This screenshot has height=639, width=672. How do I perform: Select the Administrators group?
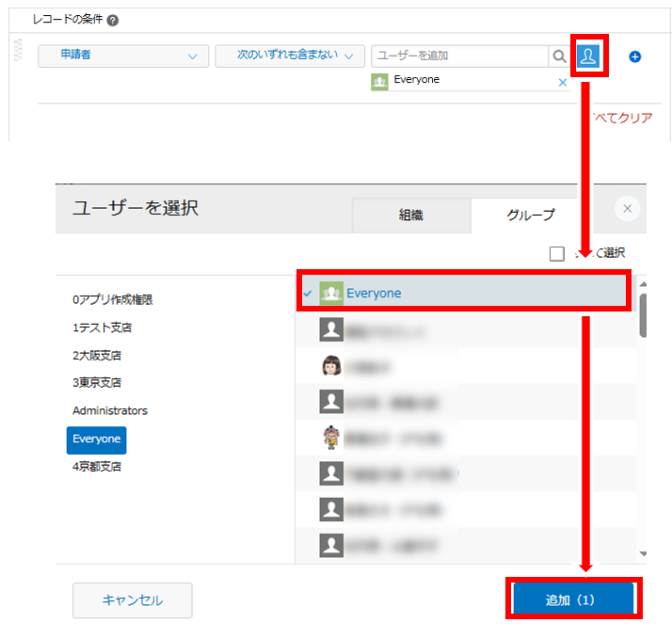tap(110, 411)
